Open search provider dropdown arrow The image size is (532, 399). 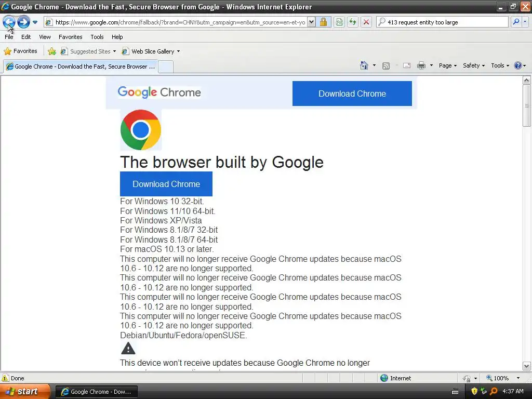coord(525,22)
